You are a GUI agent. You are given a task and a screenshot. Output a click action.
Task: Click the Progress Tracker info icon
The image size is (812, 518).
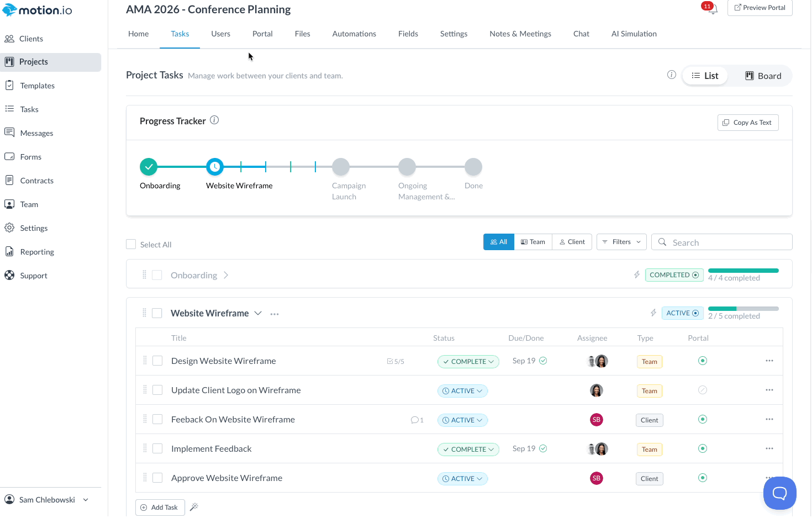[x=214, y=120]
